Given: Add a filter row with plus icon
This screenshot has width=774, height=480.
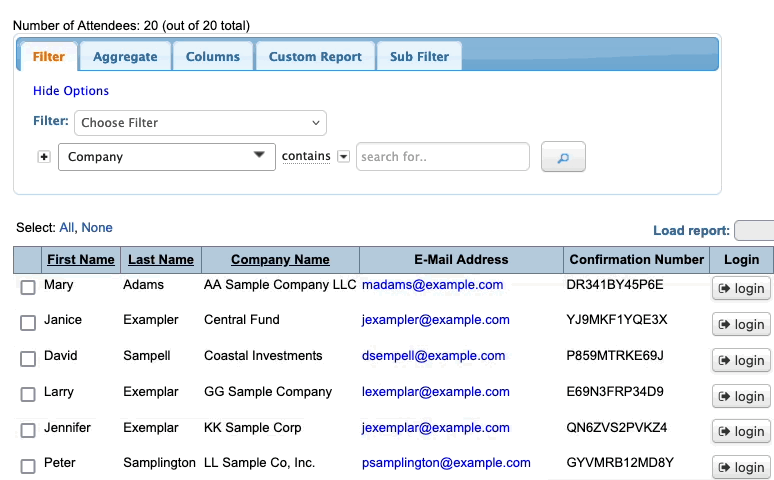Looking at the screenshot, I should (44, 157).
